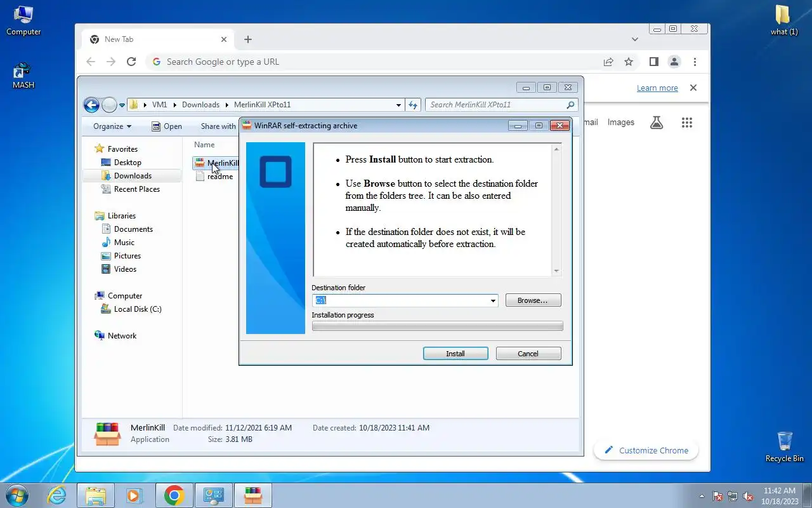This screenshot has height=508, width=812.
Task: Click VM1 in Explorer address breadcrumb
Action: 159,105
